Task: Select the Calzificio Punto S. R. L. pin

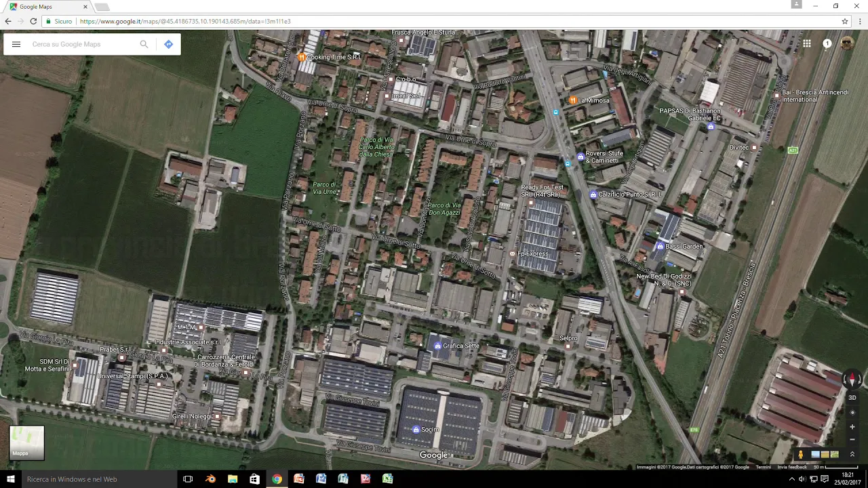Action: point(593,195)
